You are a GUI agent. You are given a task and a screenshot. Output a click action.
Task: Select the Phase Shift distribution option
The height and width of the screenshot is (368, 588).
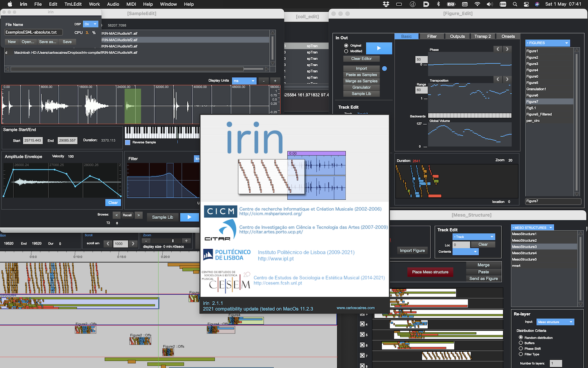(521, 348)
